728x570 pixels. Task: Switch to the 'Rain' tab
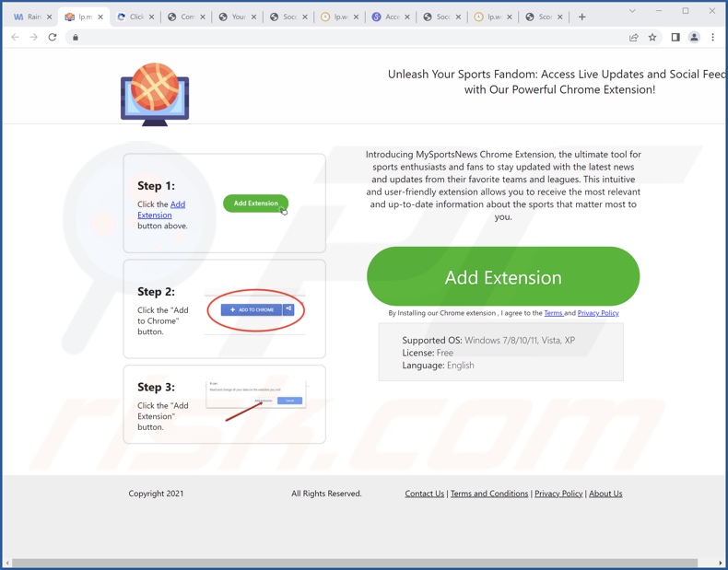[x=32, y=17]
